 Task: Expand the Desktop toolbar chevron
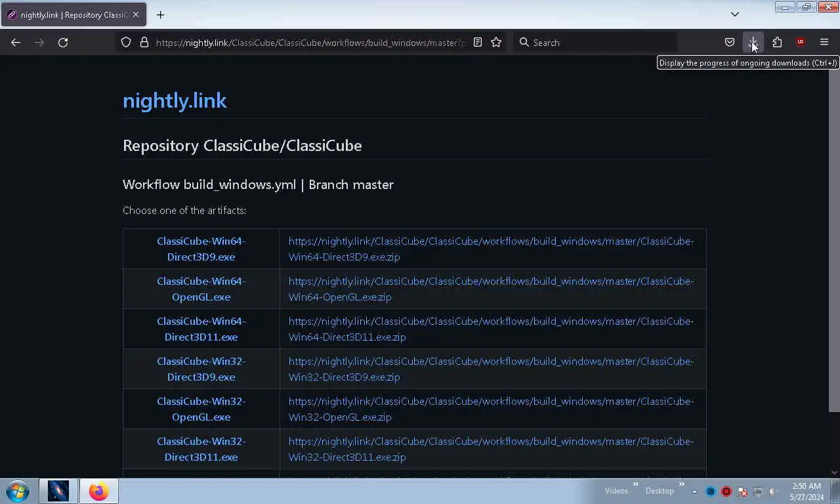coord(682,485)
